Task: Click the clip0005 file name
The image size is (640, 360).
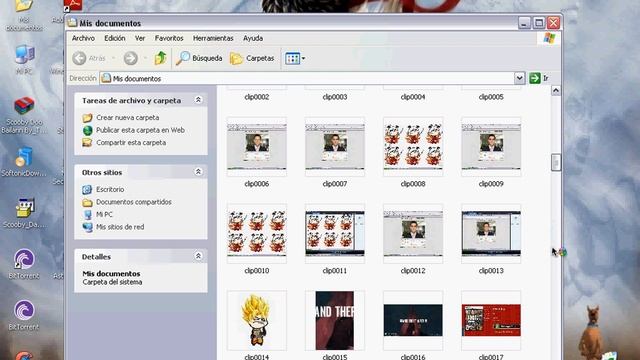Action: (491, 97)
